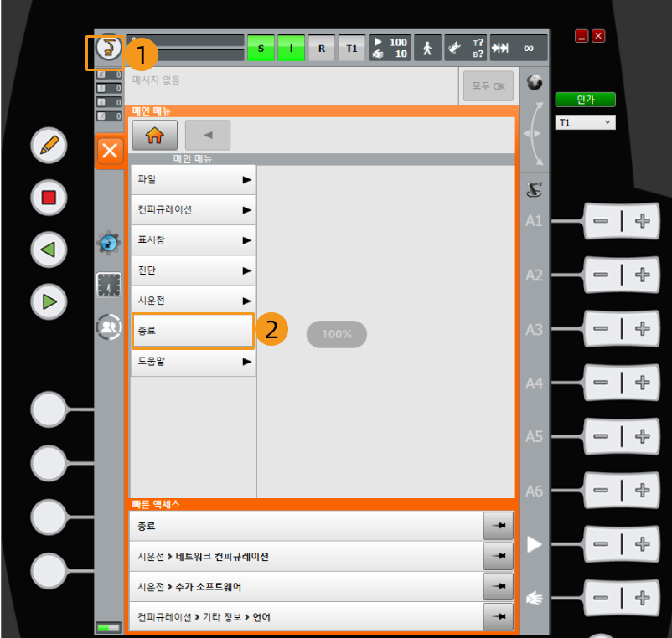
Task: Open 시운전 > 추가 소프트웨어 quick access
Action: click(x=306, y=587)
